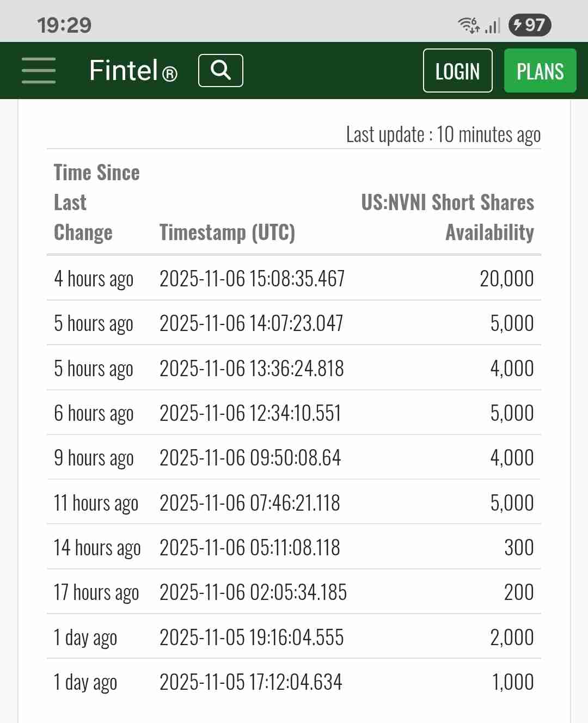Select the 1,000 availability value

[513, 682]
